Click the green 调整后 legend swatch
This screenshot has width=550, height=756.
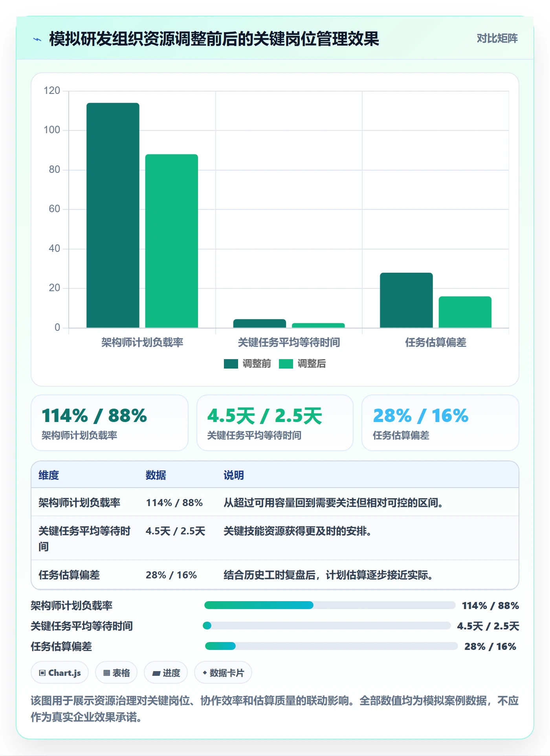tap(286, 364)
